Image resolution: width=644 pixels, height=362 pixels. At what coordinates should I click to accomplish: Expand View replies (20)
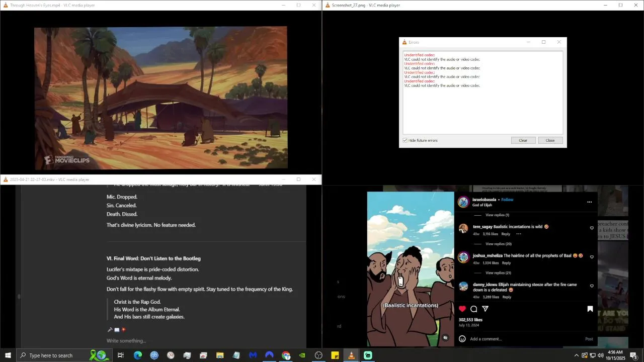coord(498,244)
